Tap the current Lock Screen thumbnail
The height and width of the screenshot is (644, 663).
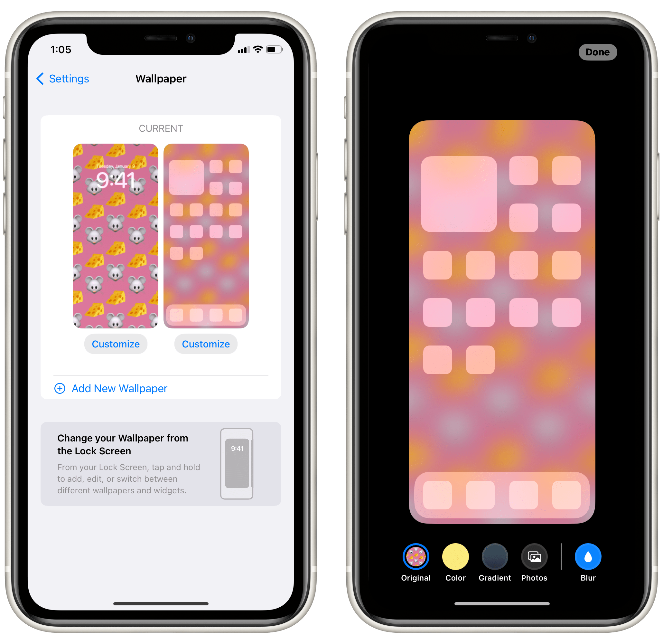tap(116, 236)
